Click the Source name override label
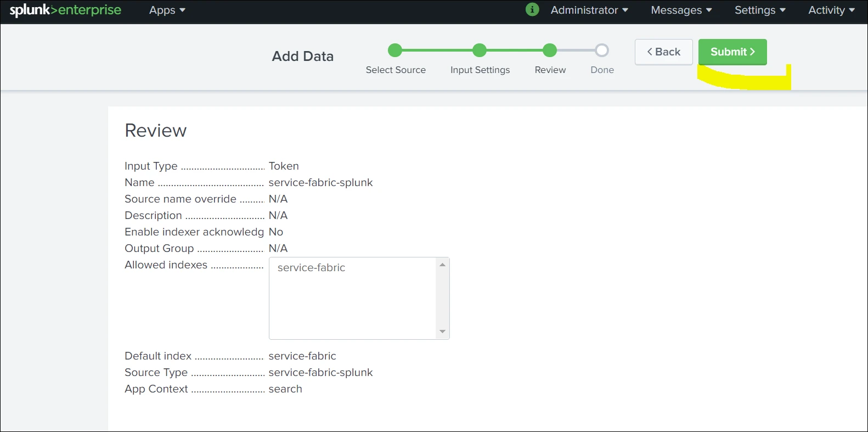Screen dimensions: 868x432 click(x=181, y=199)
